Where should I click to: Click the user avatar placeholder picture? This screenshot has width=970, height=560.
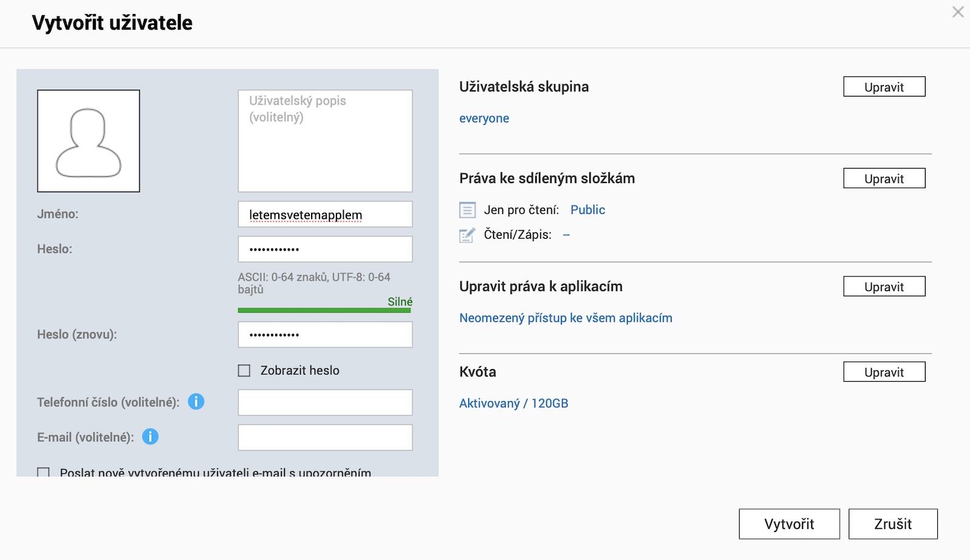89,141
